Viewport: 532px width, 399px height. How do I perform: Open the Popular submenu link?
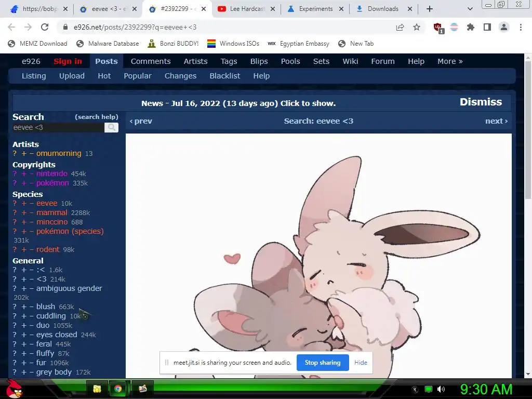(x=137, y=76)
